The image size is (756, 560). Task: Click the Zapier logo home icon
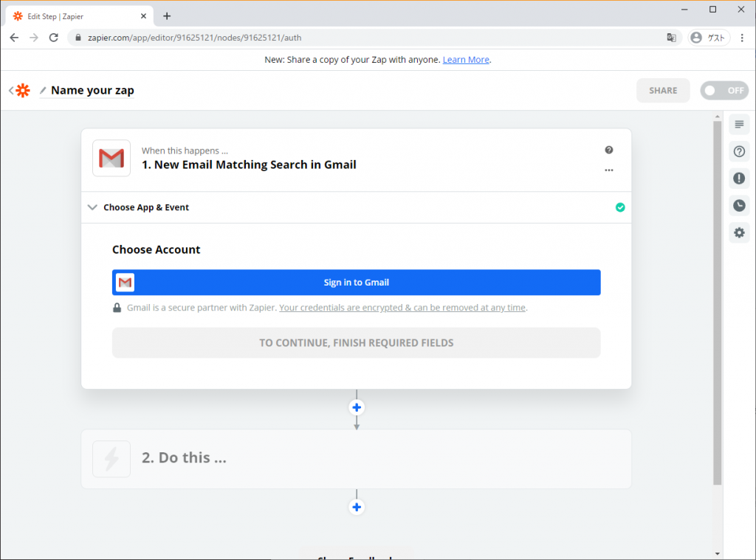[x=23, y=90]
